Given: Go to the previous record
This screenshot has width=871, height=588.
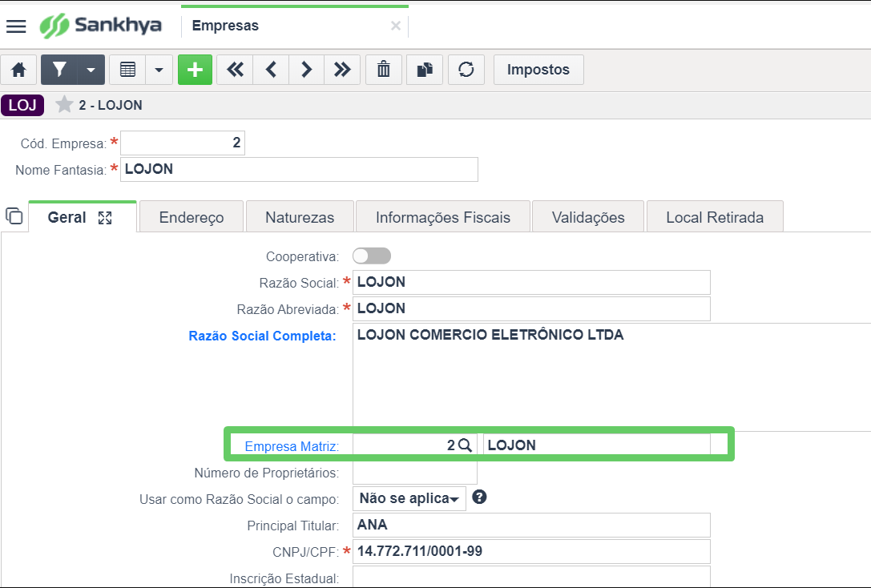Looking at the screenshot, I should (271, 70).
